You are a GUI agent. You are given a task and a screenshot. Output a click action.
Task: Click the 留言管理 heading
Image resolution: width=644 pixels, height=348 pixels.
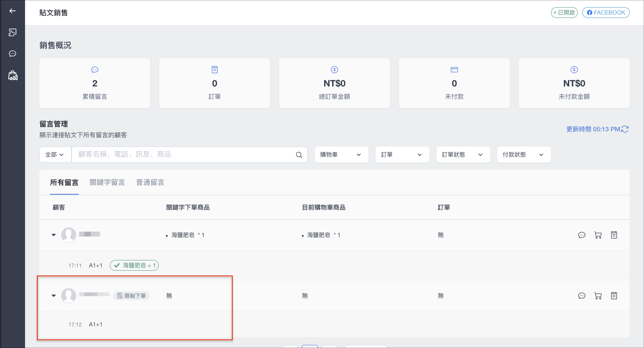[53, 124]
